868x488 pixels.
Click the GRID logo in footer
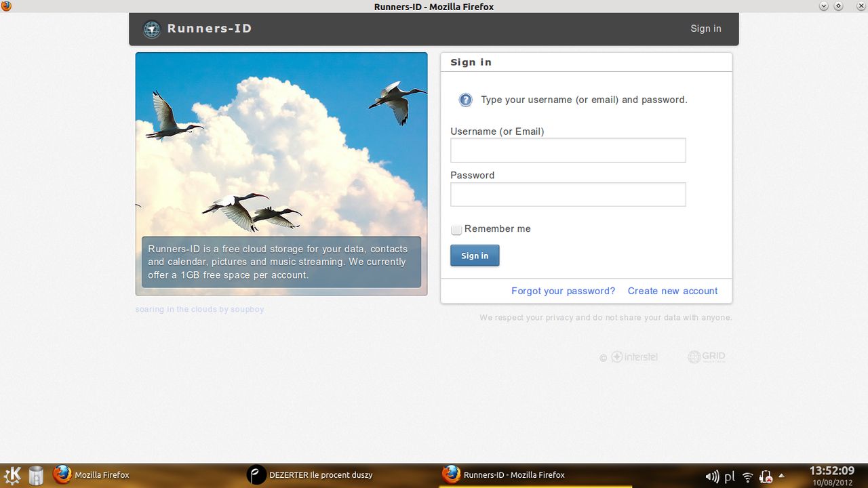(x=707, y=357)
